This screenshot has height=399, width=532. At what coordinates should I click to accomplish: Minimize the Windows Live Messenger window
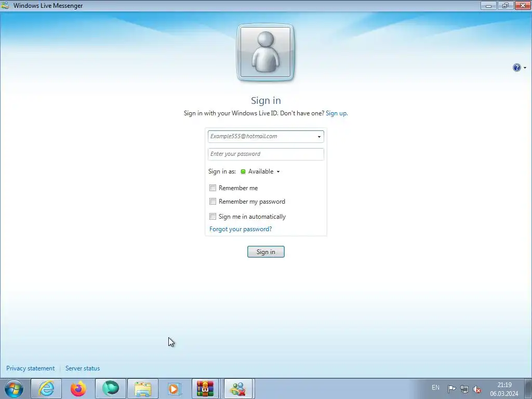(488, 5)
